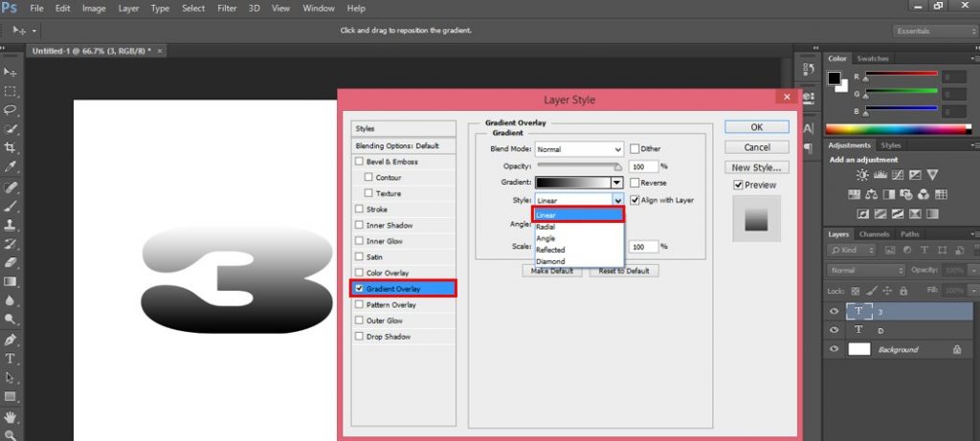
Task: Pick the Eyedropper tool
Action: [11, 166]
